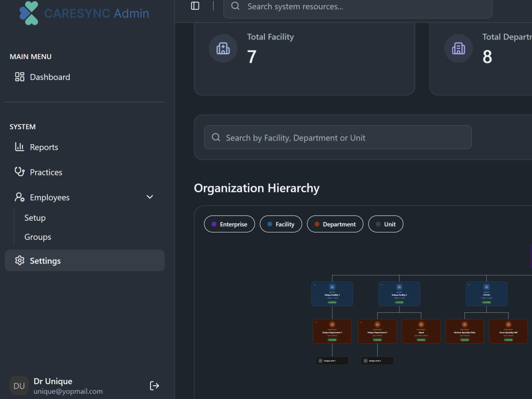The height and width of the screenshot is (399, 532).
Task: Click the Total Facility count 7
Action: 252,57
